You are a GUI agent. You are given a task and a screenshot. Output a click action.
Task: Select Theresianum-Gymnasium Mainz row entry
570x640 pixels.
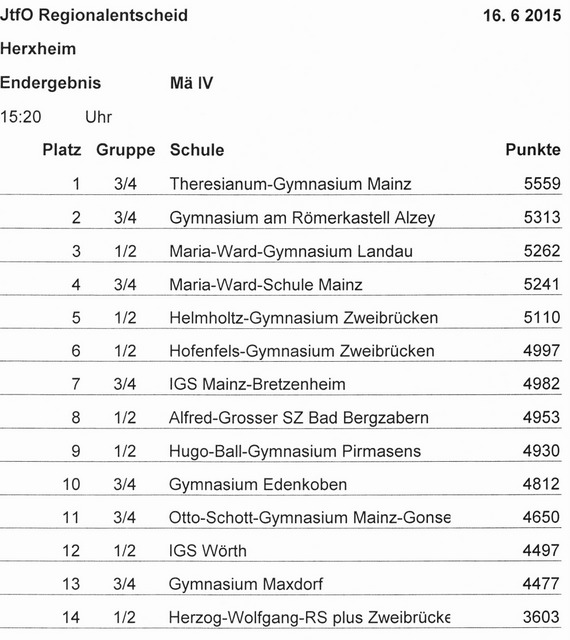coord(281,184)
